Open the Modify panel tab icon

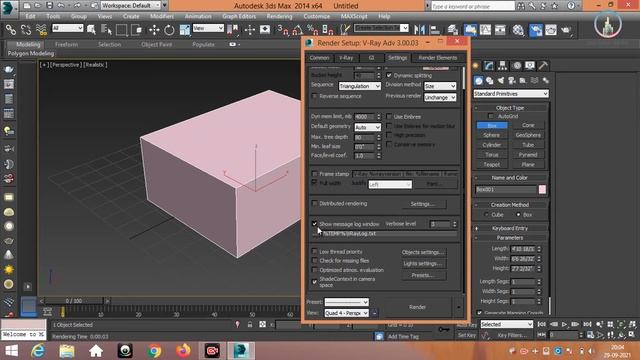click(489, 65)
